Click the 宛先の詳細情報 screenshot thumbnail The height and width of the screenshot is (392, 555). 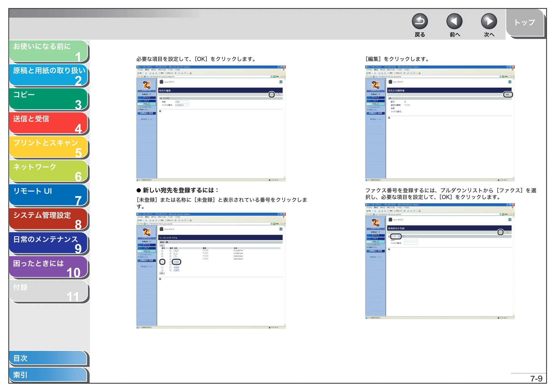(x=440, y=123)
